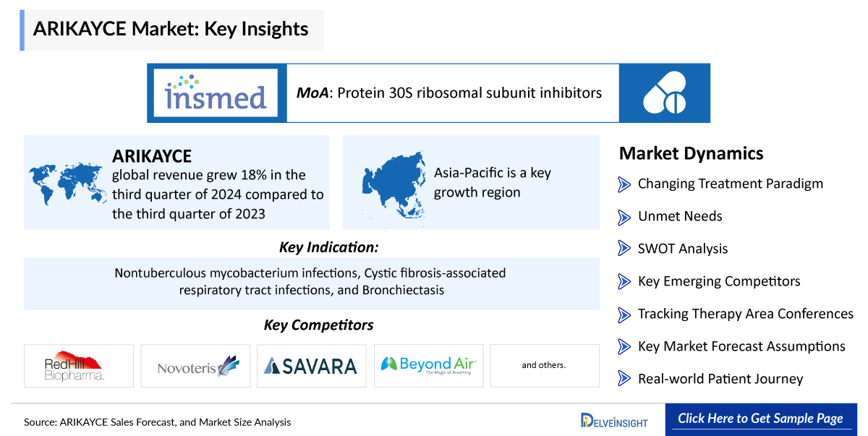Click the blue world map icon
The height and width of the screenshot is (436, 868).
[x=67, y=184]
